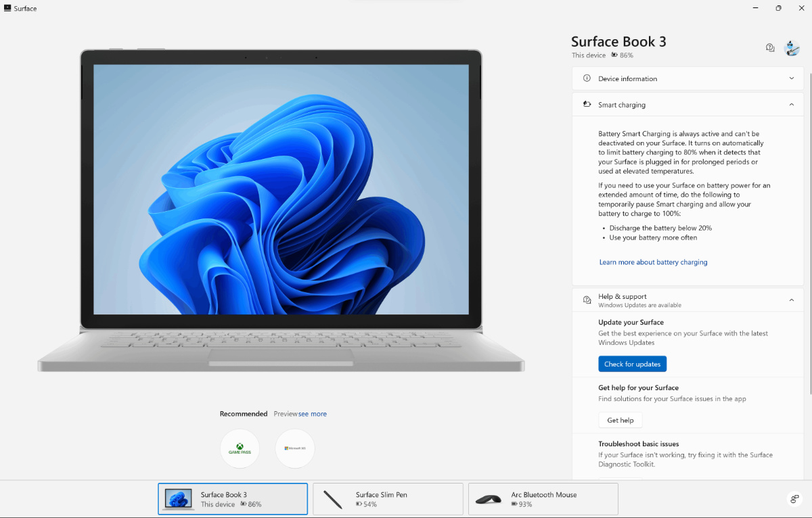Viewport: 812px width, 518px height.
Task: Click the feedback hub icon at bottom right
Action: tap(795, 499)
